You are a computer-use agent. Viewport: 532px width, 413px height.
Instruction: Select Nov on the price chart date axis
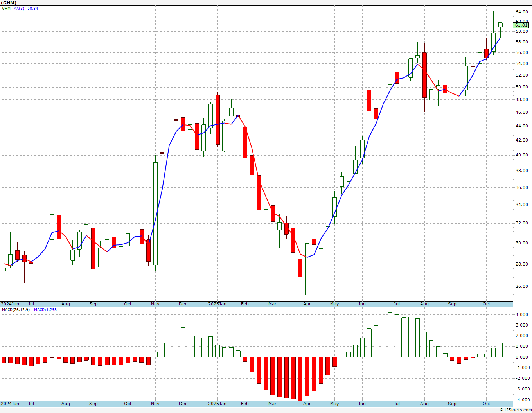[x=155, y=304]
